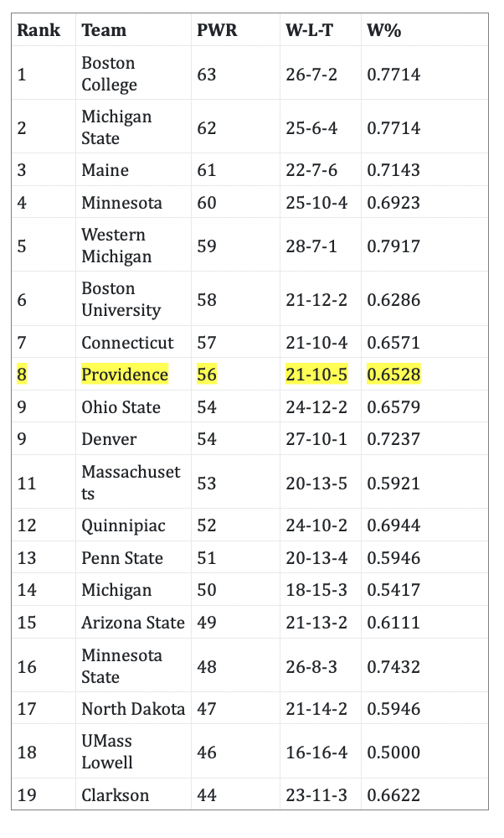Click Minnesota's win percentage 0.6923

(393, 203)
